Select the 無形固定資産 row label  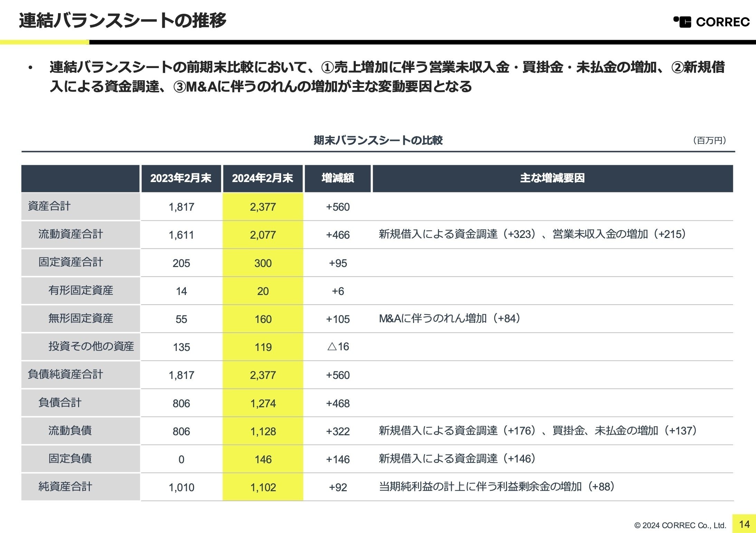(81, 318)
